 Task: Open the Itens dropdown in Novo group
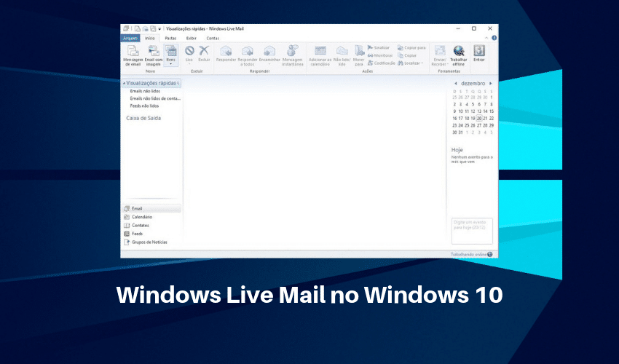(x=170, y=55)
